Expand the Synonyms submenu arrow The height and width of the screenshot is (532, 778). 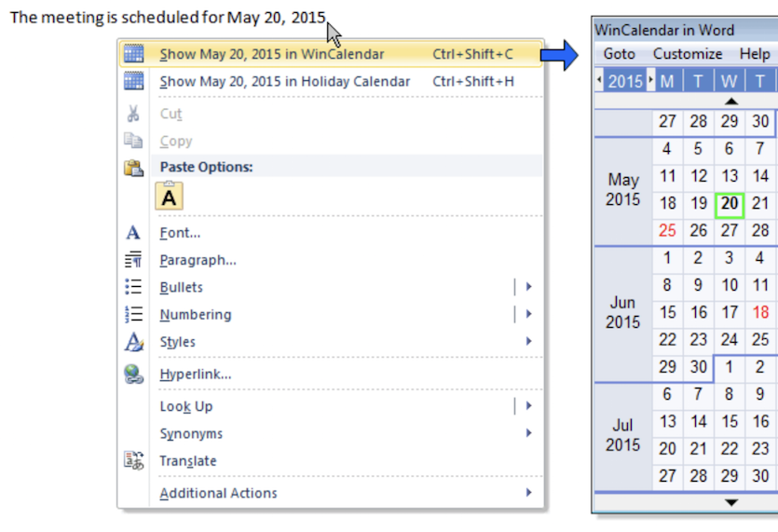click(529, 433)
